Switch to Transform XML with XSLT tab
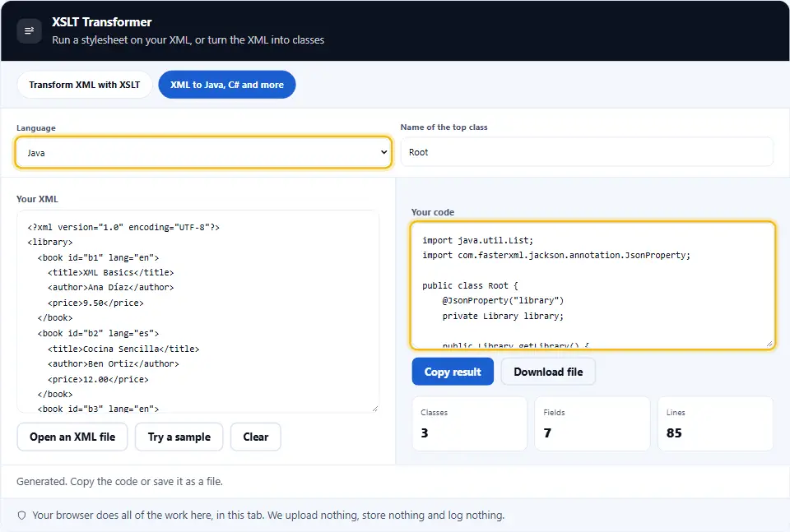 tap(85, 85)
